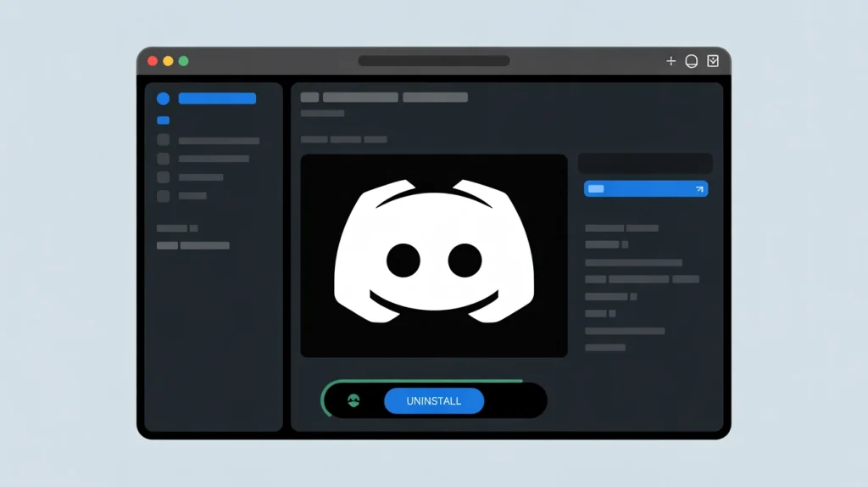Click the plus icon in the title bar
Viewport: 868px width, 487px height.
[671, 61]
